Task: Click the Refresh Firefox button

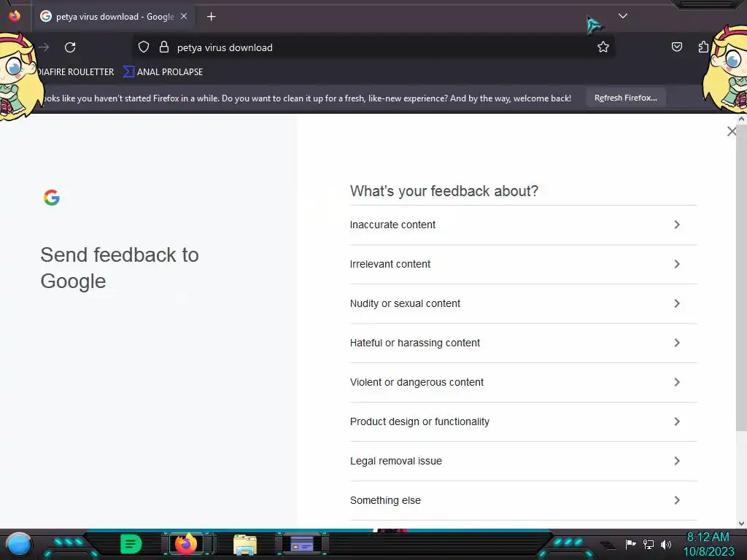Action: [625, 98]
